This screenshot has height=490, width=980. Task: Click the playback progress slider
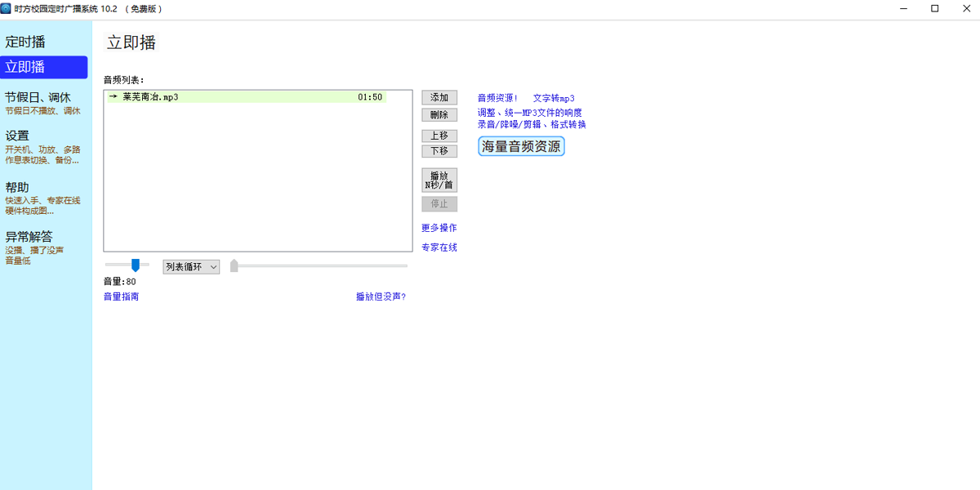pyautogui.click(x=318, y=265)
